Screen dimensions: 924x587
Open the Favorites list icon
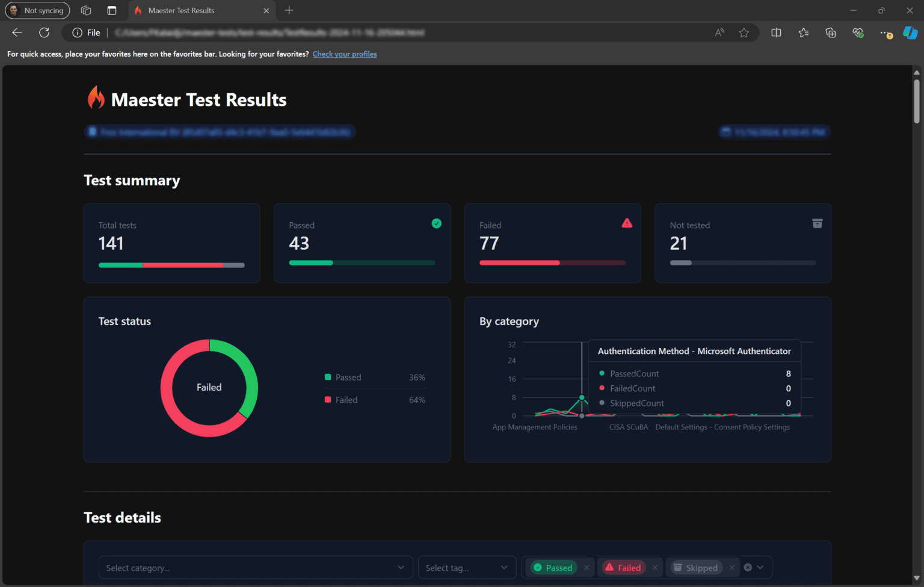click(x=804, y=33)
